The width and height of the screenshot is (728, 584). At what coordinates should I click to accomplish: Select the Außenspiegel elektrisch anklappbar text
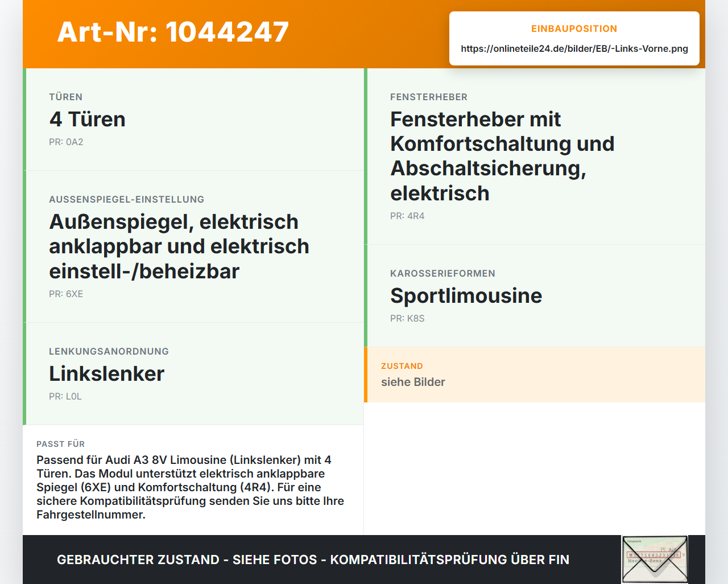tap(179, 246)
